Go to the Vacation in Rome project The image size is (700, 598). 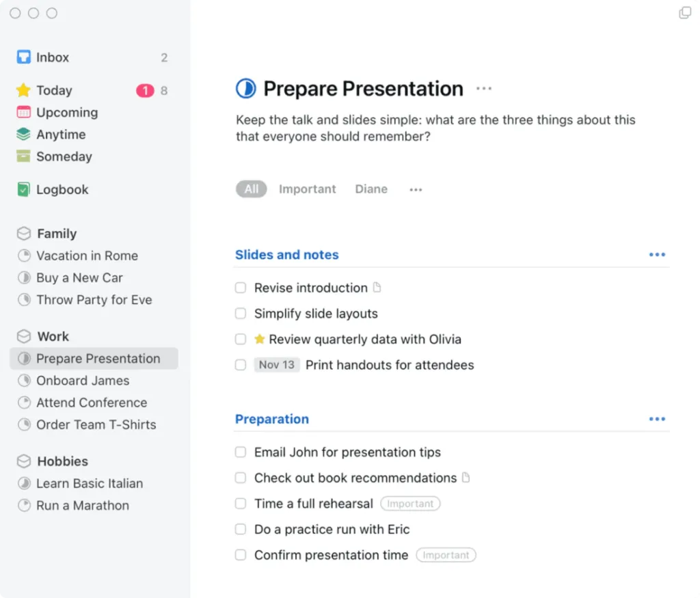[x=87, y=256]
